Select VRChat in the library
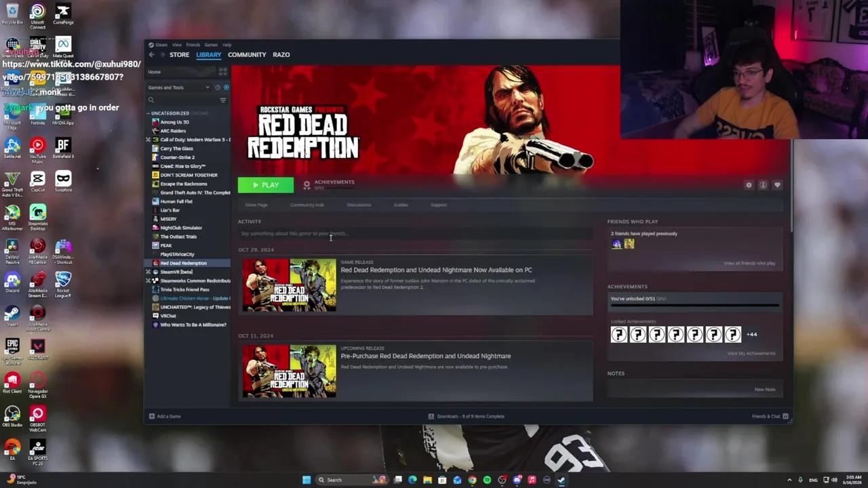868x488 pixels. click(x=168, y=316)
